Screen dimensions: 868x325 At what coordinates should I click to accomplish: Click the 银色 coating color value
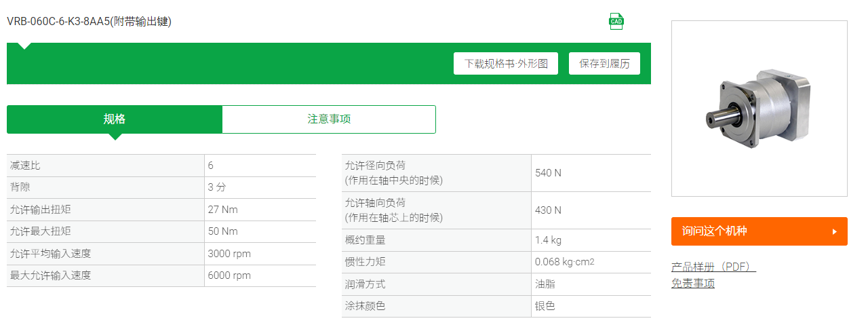(545, 306)
